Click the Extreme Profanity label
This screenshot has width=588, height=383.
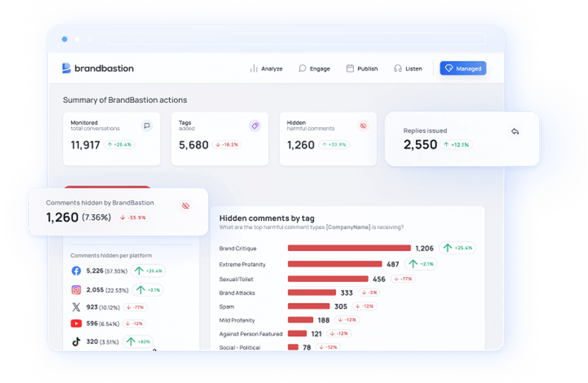[242, 264]
